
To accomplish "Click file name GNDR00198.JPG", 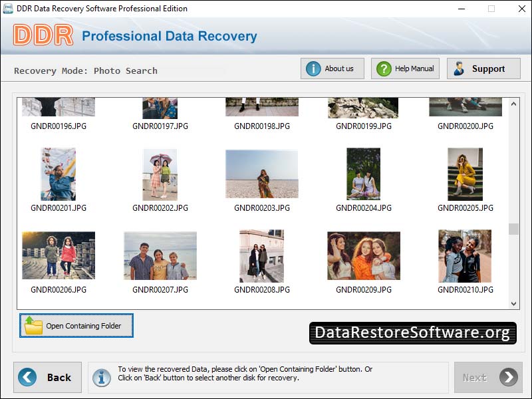I will pos(262,126).
